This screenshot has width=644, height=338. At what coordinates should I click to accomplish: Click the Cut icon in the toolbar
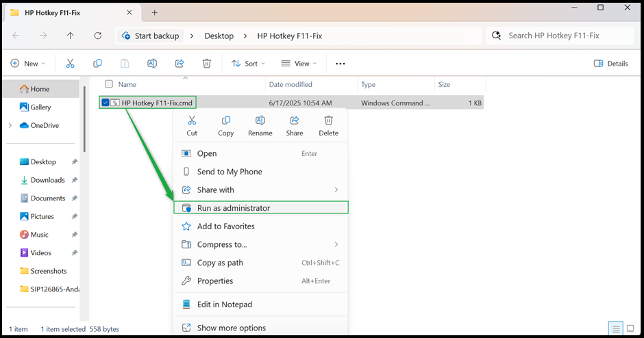(70, 64)
